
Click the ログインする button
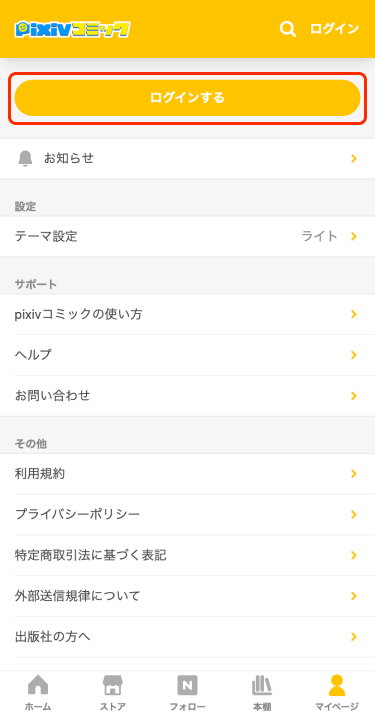tap(187, 98)
